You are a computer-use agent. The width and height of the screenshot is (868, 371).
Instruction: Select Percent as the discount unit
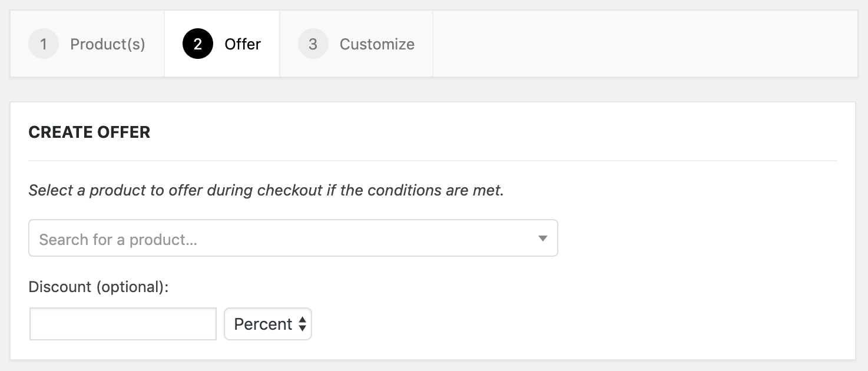coord(262,324)
